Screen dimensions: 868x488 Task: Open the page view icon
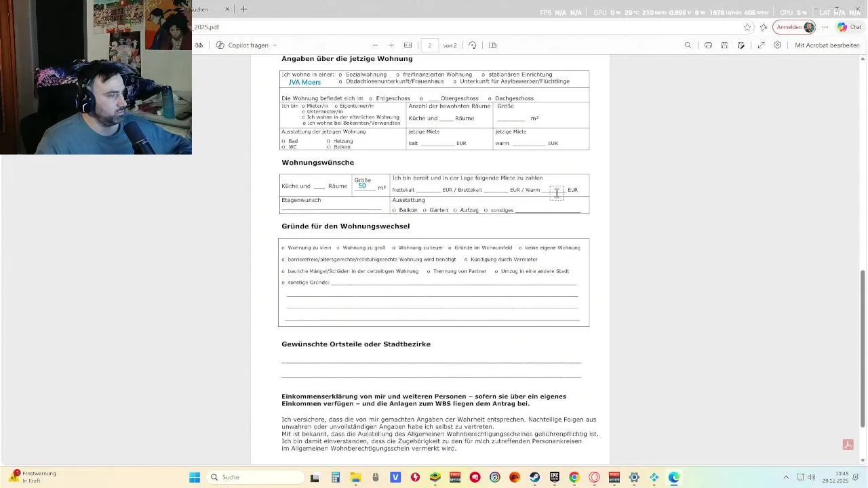[493, 45]
